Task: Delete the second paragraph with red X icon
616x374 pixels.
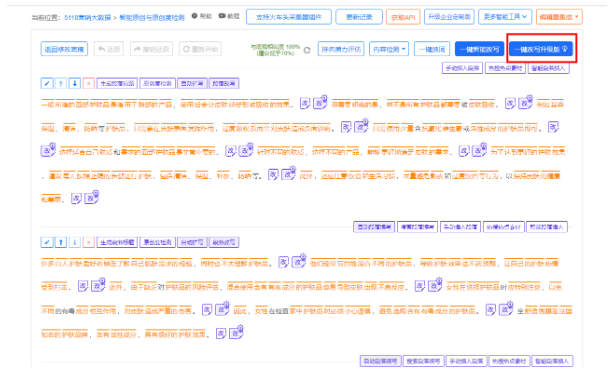Action: point(88,242)
